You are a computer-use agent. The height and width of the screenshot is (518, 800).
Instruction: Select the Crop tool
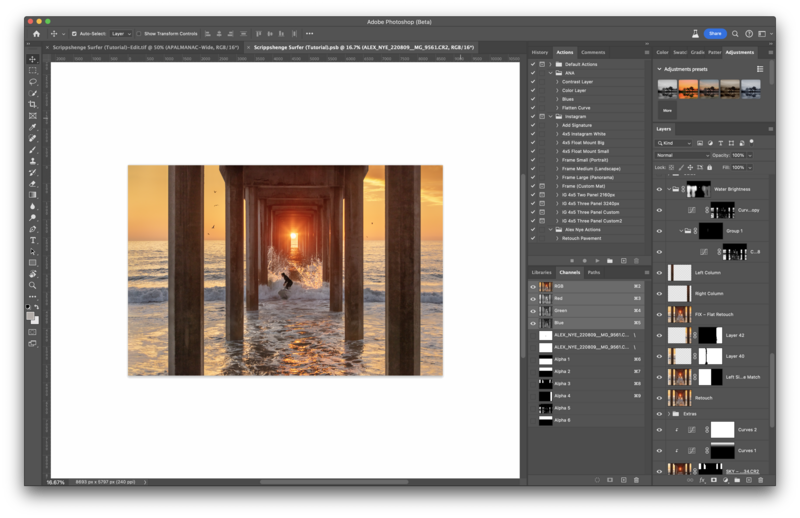coord(33,104)
